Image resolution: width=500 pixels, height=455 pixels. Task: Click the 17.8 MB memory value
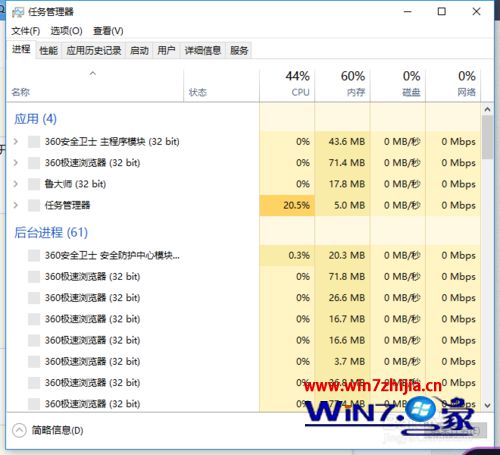pyautogui.click(x=347, y=184)
